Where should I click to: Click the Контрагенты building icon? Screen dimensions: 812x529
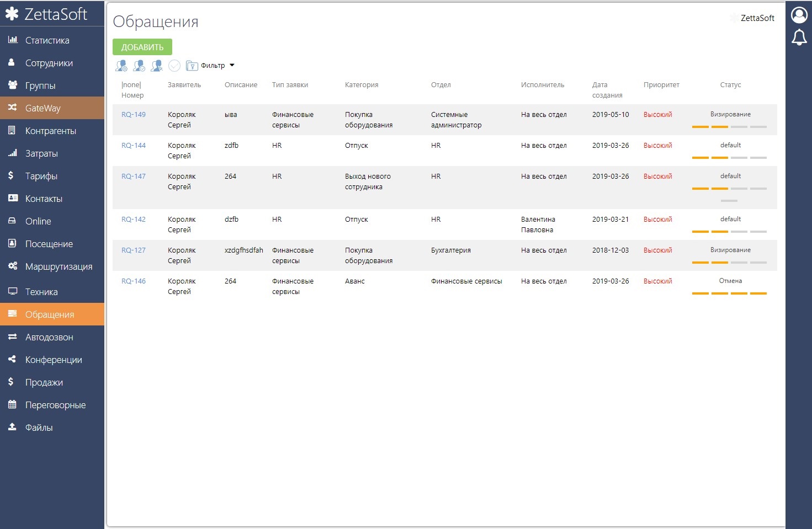pyautogui.click(x=12, y=130)
